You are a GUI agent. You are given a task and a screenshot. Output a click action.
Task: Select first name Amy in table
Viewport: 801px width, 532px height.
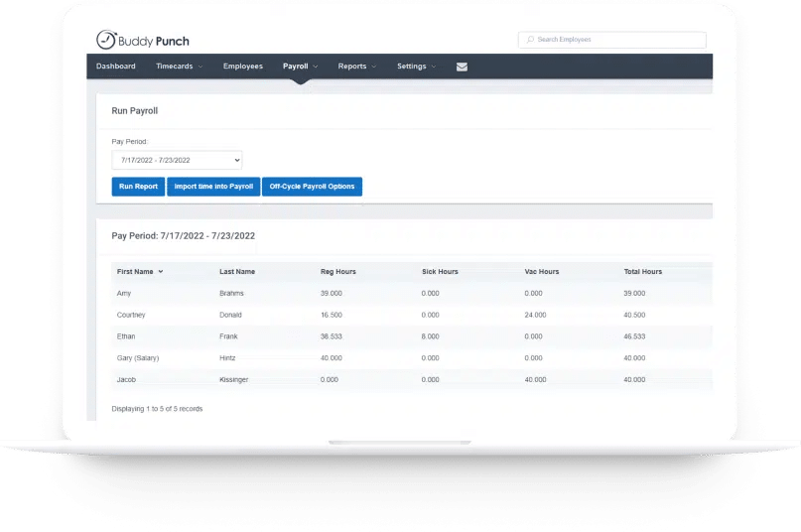[124, 294]
